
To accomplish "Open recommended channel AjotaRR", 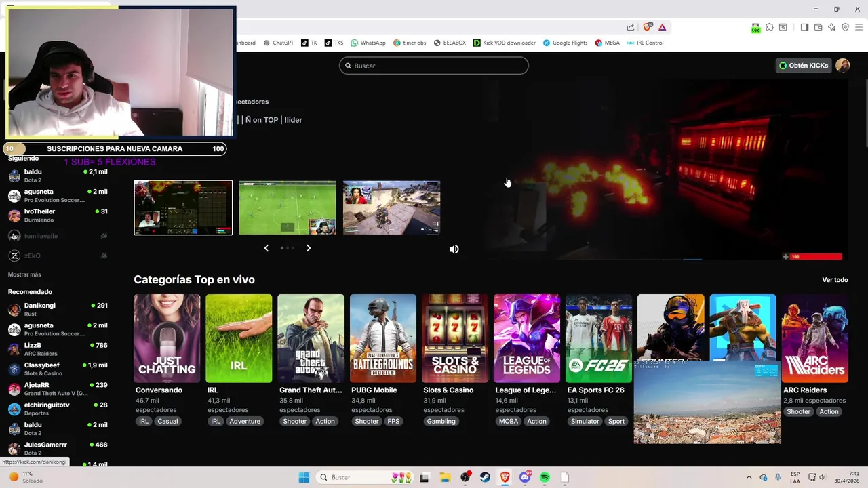I will point(58,389).
